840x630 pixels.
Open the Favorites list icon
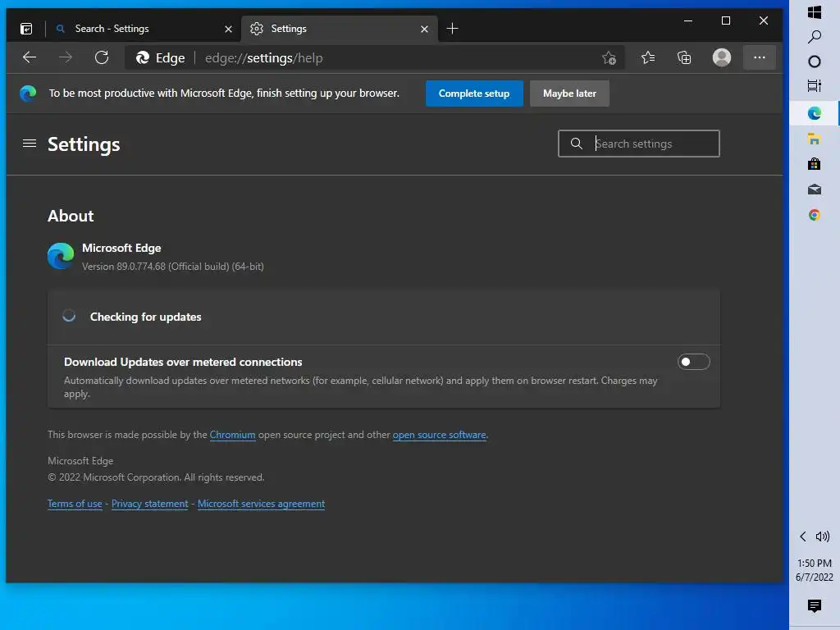click(x=648, y=57)
